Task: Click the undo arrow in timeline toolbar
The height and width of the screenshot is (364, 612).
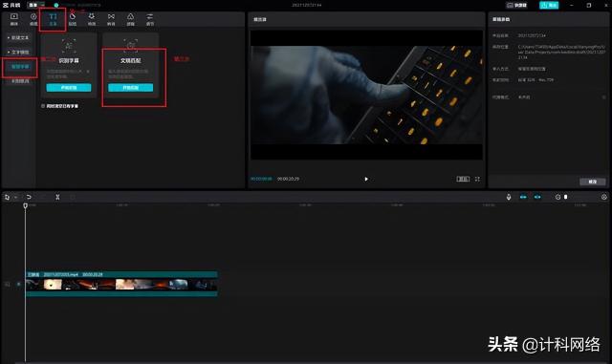Action: tap(29, 197)
